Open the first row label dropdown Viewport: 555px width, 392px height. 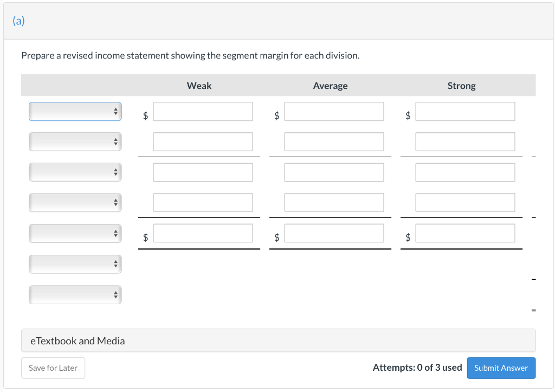(75, 112)
